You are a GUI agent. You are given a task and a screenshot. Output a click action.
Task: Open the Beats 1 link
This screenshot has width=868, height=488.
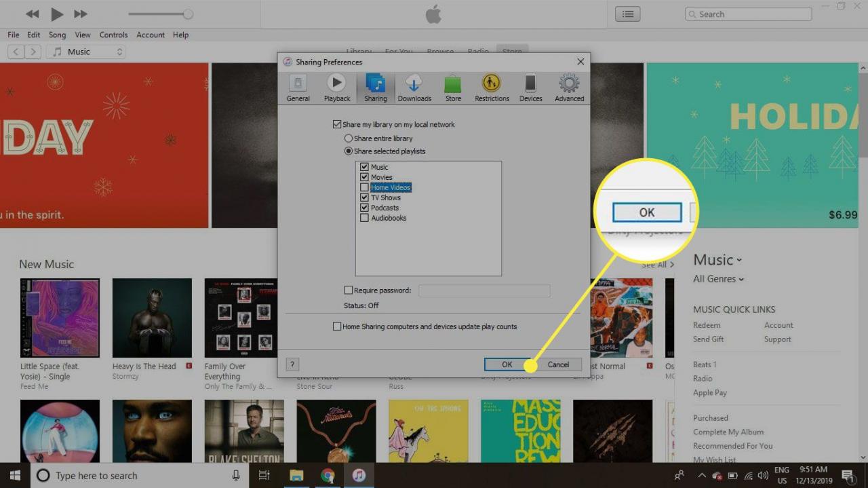click(x=705, y=364)
